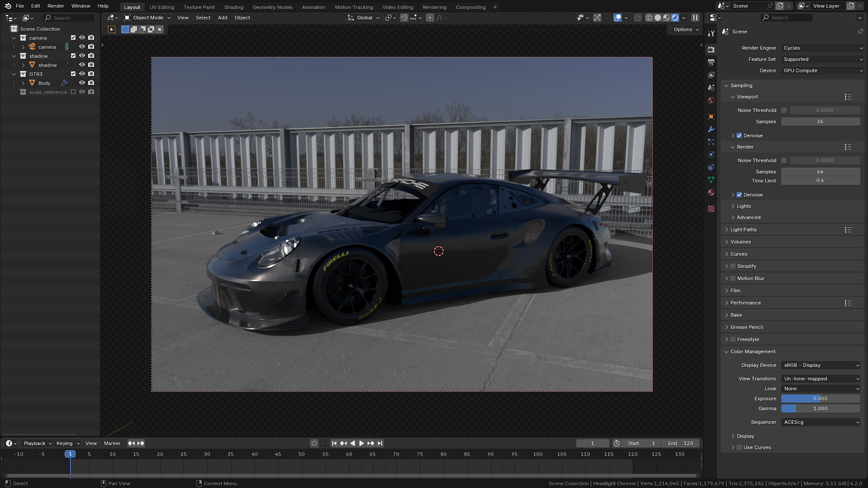The width and height of the screenshot is (868, 488).
Task: Open the Modifiers wrench icon
Action: 711,130
